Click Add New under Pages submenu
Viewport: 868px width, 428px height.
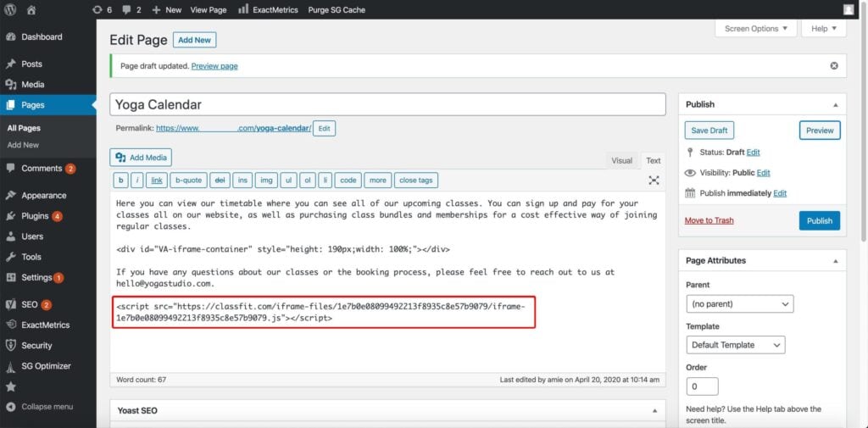coord(23,145)
